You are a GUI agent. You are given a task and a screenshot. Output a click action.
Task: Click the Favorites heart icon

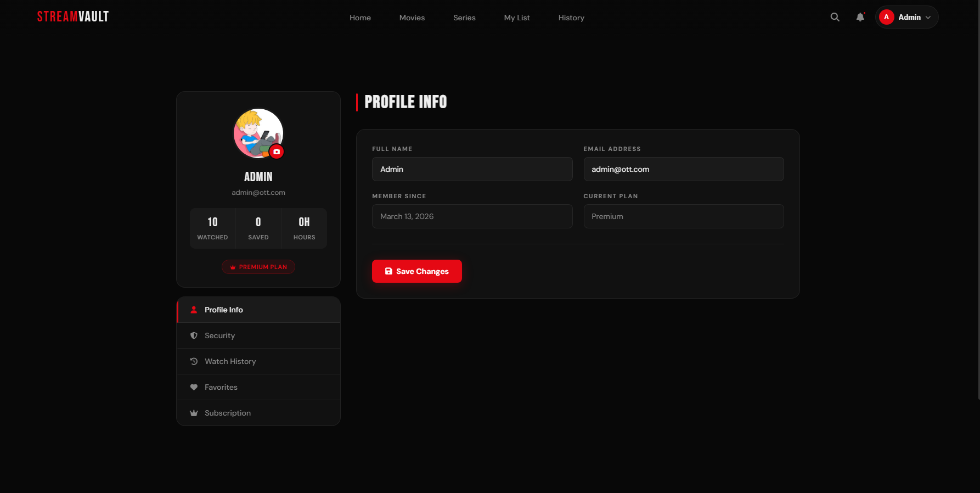click(x=194, y=387)
